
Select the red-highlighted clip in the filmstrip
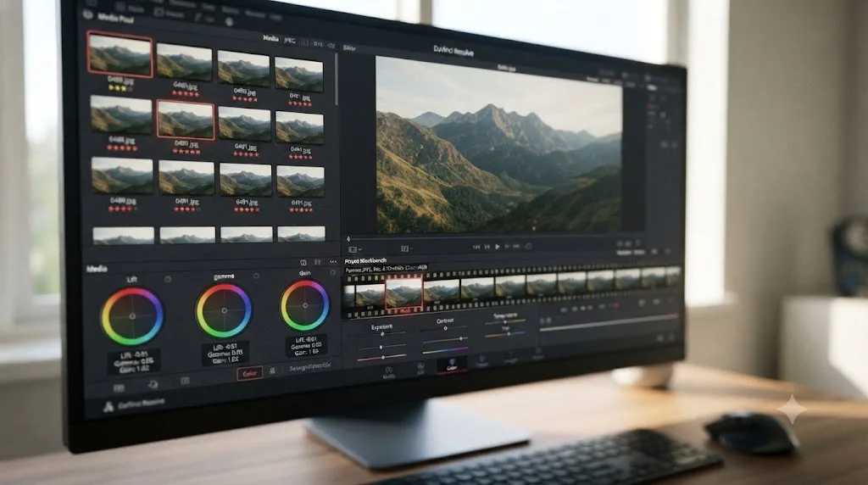pyautogui.click(x=404, y=293)
